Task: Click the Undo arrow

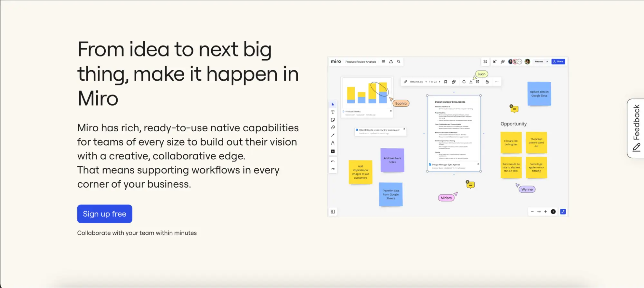Action: click(x=333, y=161)
